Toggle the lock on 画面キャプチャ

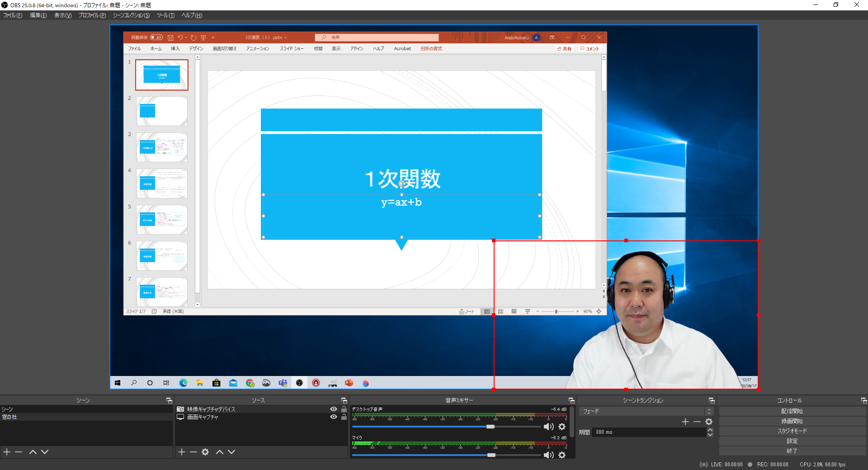tap(344, 417)
